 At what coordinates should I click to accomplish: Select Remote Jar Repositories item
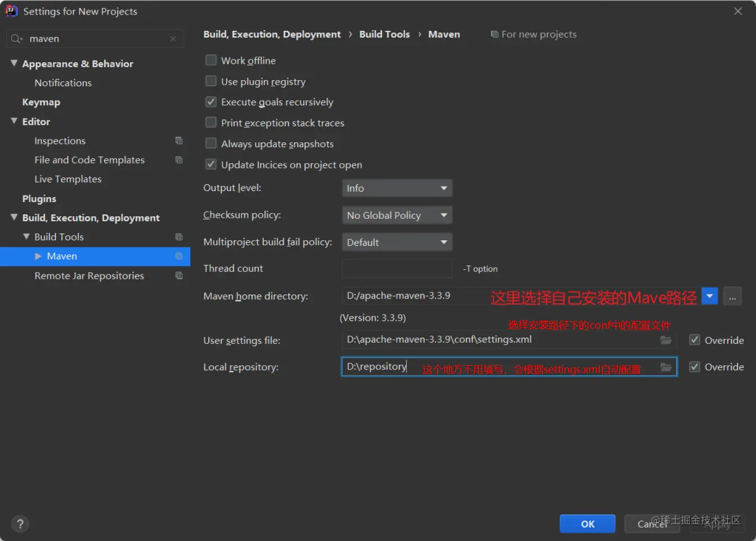pyautogui.click(x=89, y=276)
